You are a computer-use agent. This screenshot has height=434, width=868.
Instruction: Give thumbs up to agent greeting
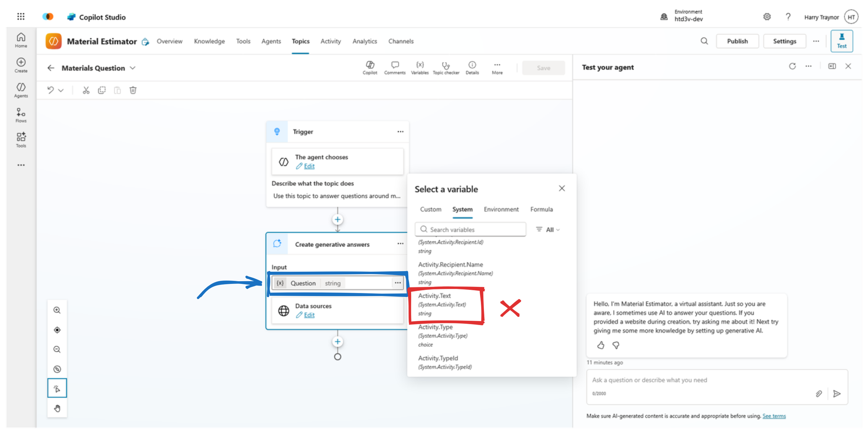tap(601, 345)
